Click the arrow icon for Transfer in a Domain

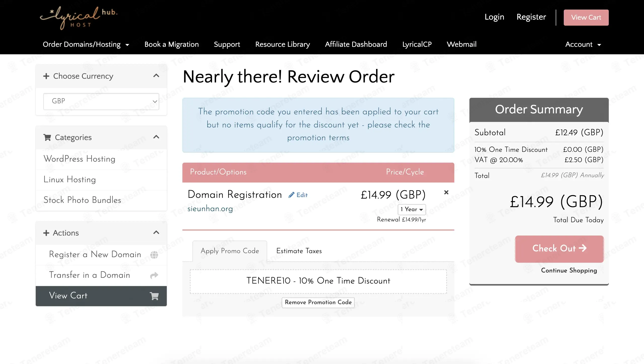pyautogui.click(x=154, y=275)
